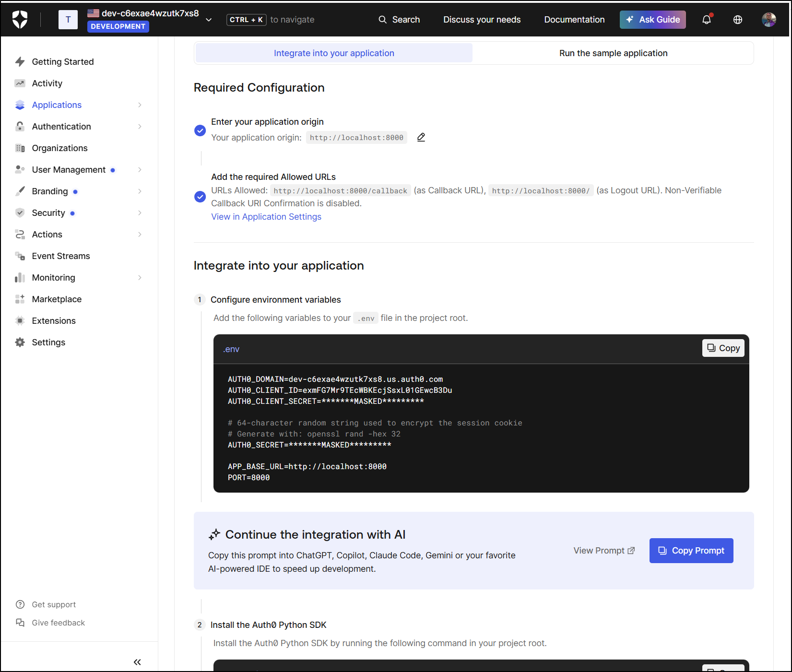Viewport: 792px width, 672px height.
Task: Click the Marketplace grid icon
Action: 20,299
